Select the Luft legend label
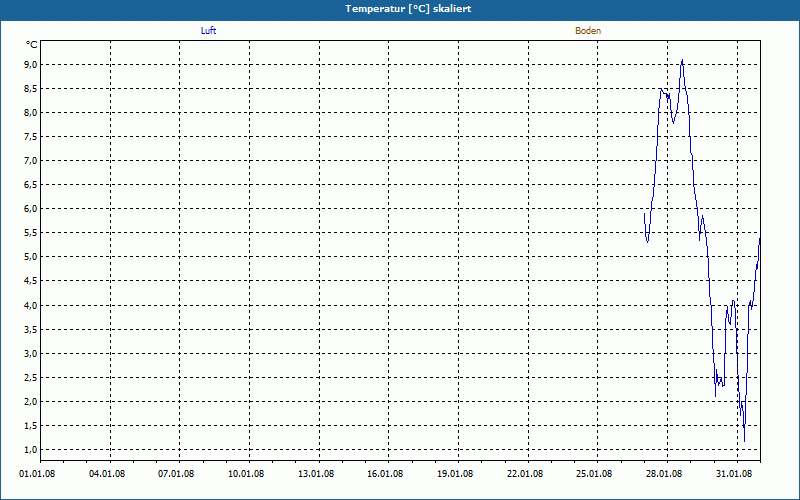This screenshot has width=800, height=500. click(209, 31)
